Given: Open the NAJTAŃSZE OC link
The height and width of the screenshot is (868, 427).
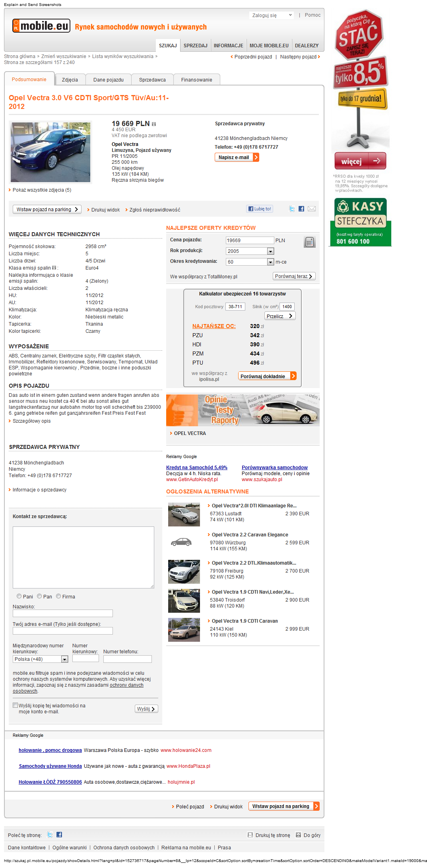Looking at the screenshot, I should pos(214,326).
